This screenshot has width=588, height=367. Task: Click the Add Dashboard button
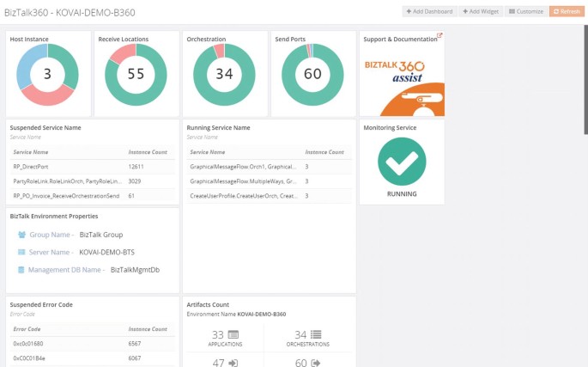coord(429,11)
